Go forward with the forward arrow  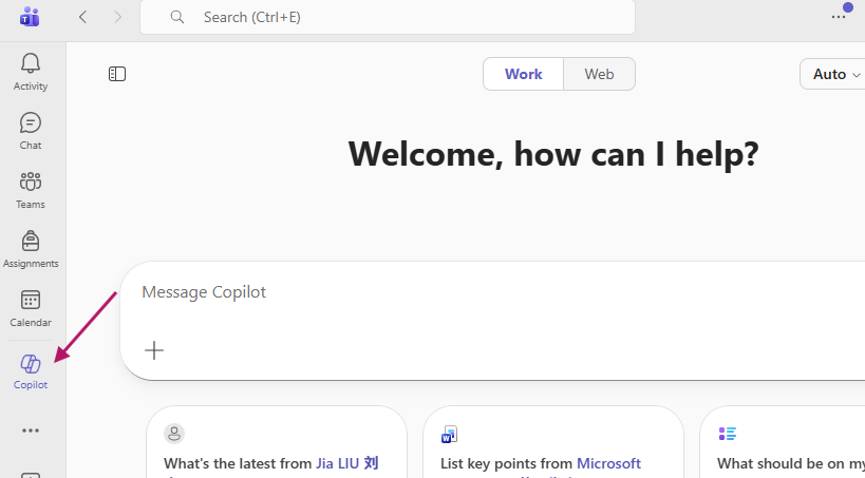[118, 17]
